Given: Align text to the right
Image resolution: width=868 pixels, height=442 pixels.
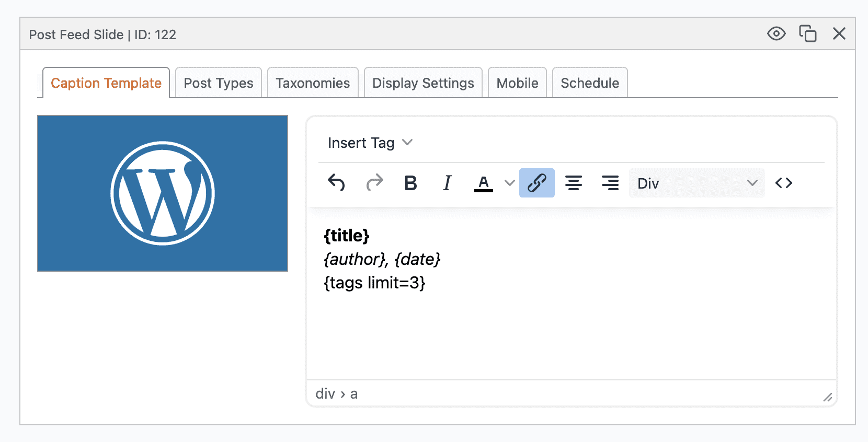Looking at the screenshot, I should 610,183.
